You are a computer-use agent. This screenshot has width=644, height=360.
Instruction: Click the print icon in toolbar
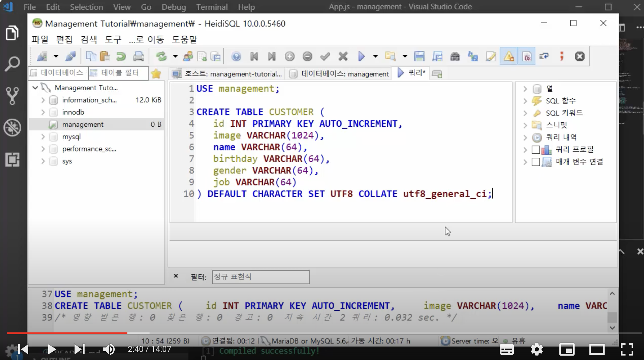[138, 56]
